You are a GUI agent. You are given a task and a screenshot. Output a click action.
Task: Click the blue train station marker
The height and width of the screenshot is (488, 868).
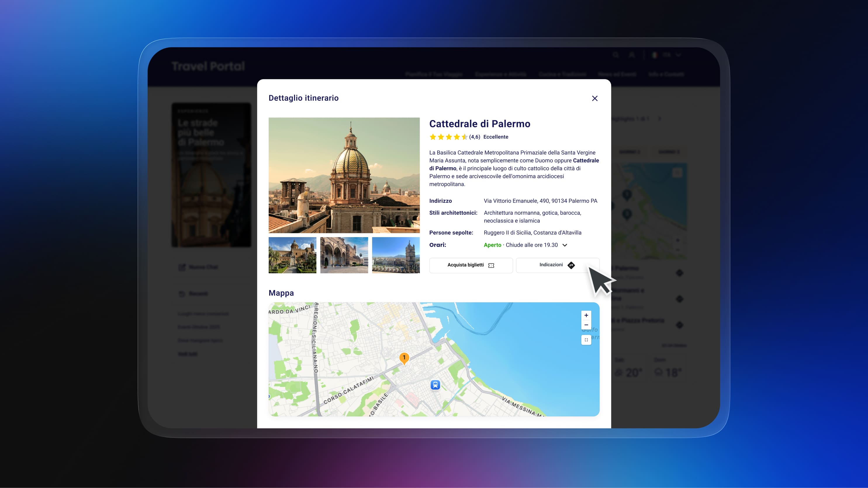(x=435, y=385)
